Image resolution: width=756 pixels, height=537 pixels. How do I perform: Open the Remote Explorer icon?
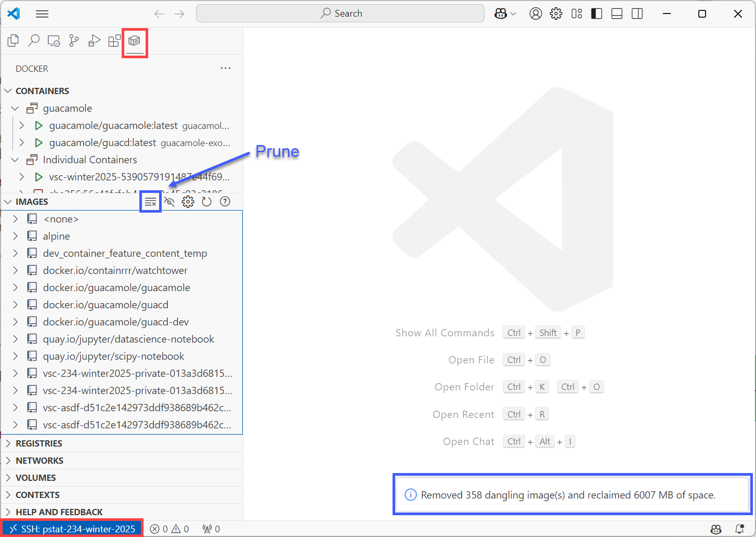[54, 41]
